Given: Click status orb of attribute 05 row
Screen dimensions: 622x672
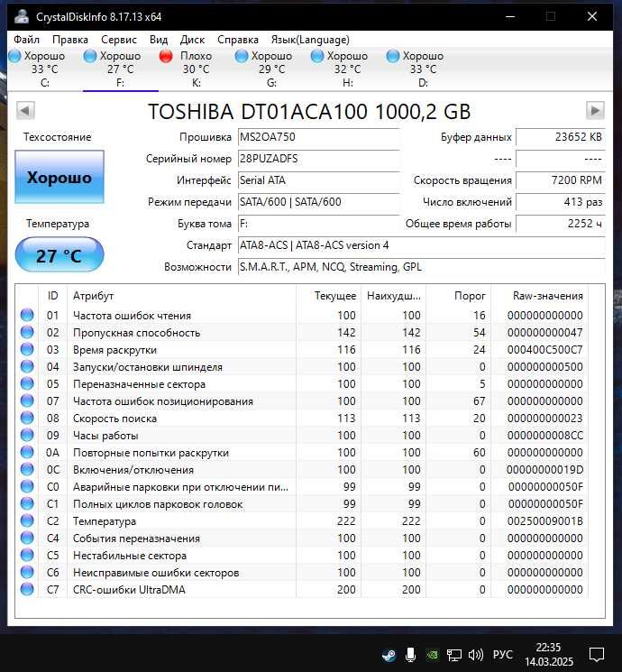Looking at the screenshot, I should pyautogui.click(x=27, y=383).
